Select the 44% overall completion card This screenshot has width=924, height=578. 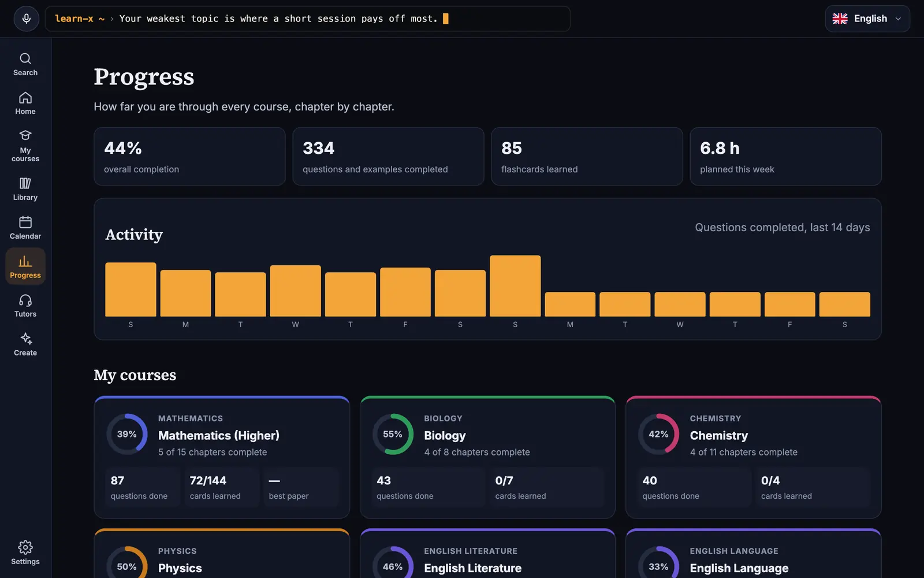click(x=189, y=157)
